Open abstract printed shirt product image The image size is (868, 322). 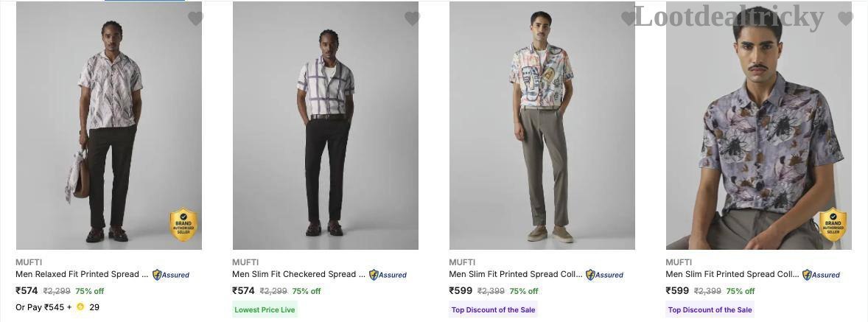click(542, 125)
